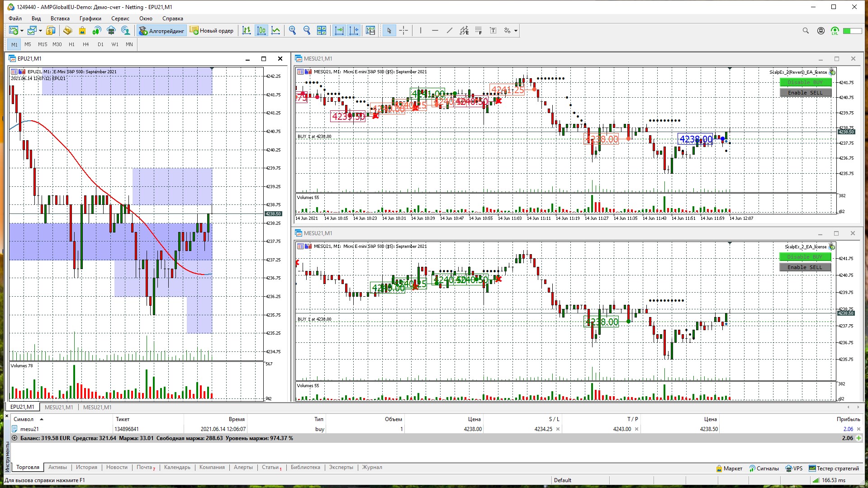Open the search magnifier in top-right

pyautogui.click(x=806, y=31)
